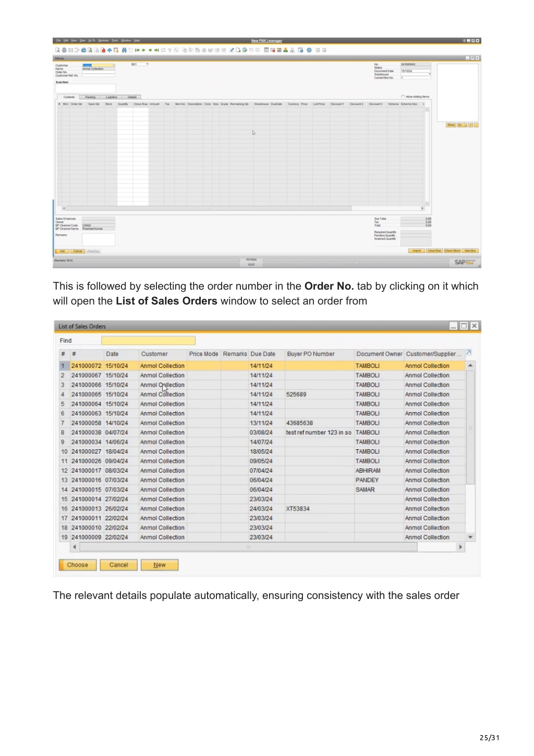Click the settings icon in the List of Sales Orders

point(469,353)
